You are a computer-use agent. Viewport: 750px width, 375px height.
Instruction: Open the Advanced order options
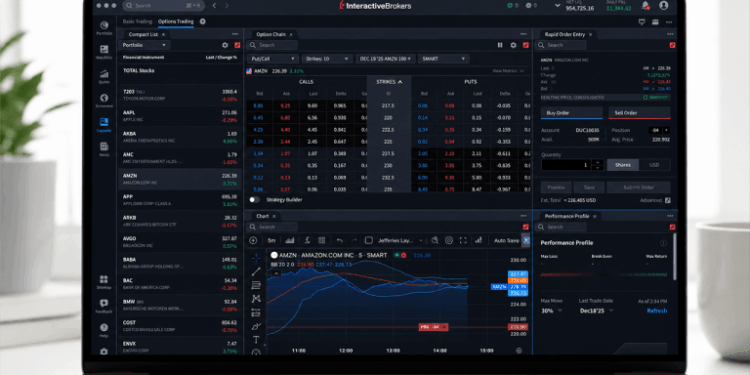[x=655, y=200]
